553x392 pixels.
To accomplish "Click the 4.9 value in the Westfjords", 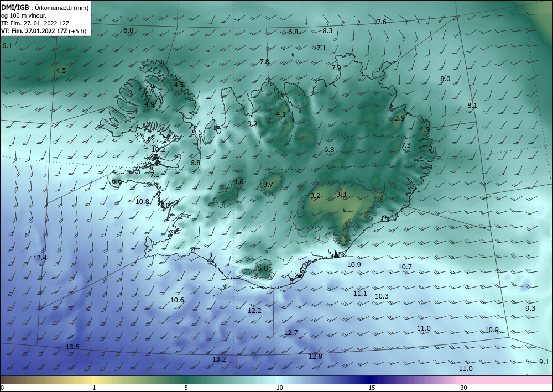I will pos(149,104).
